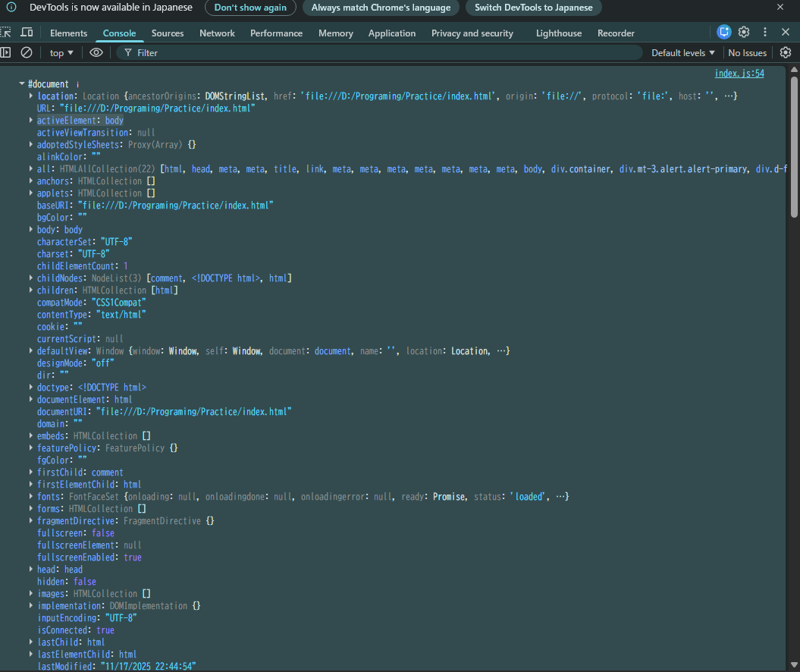Focus the console Filter input field
Image resolution: width=800 pixels, height=672 pixels.
click(x=378, y=52)
